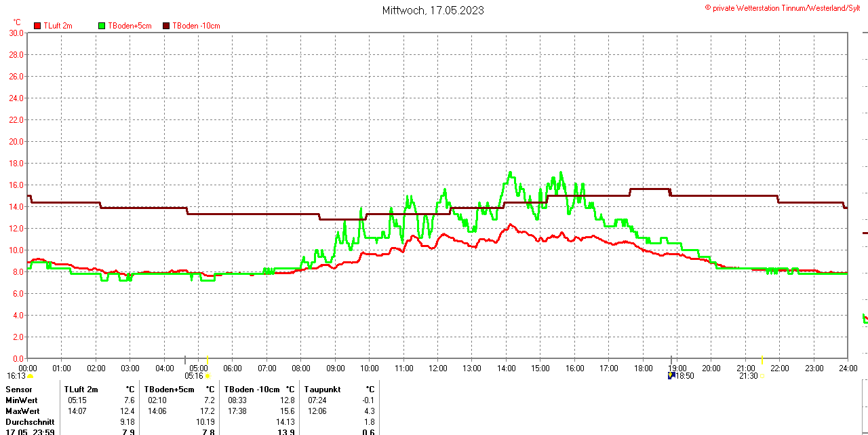Click the 30.0 label on temperature axis

pos(16,33)
